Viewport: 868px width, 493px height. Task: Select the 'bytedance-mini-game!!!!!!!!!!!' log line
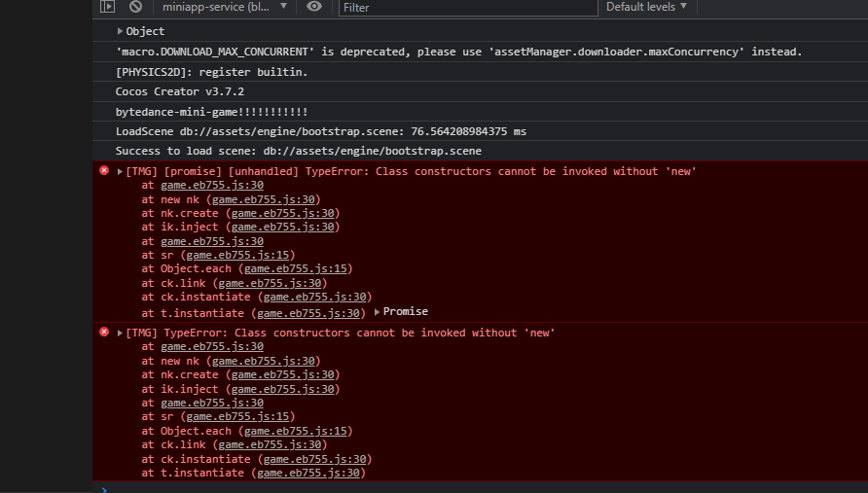coord(211,112)
